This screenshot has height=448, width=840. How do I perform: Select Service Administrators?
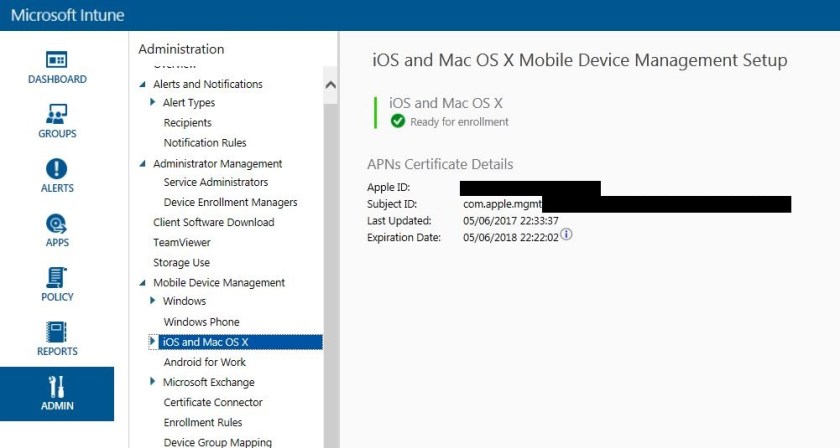(215, 182)
